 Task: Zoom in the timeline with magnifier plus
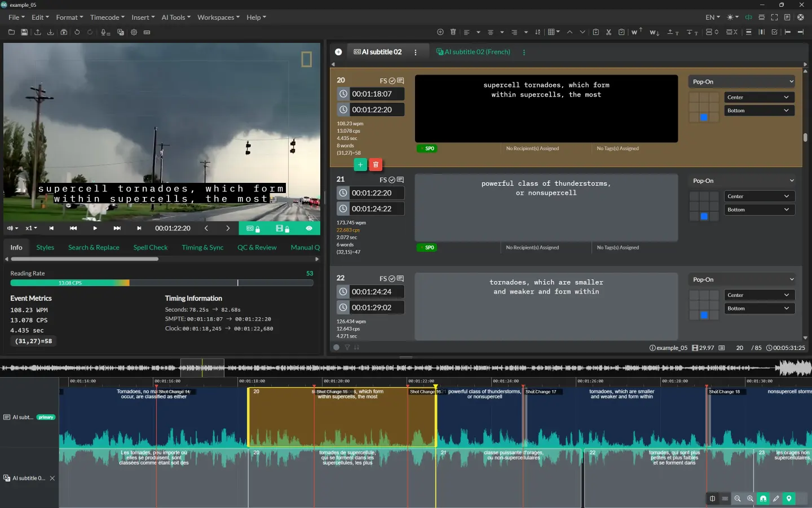[751, 498]
